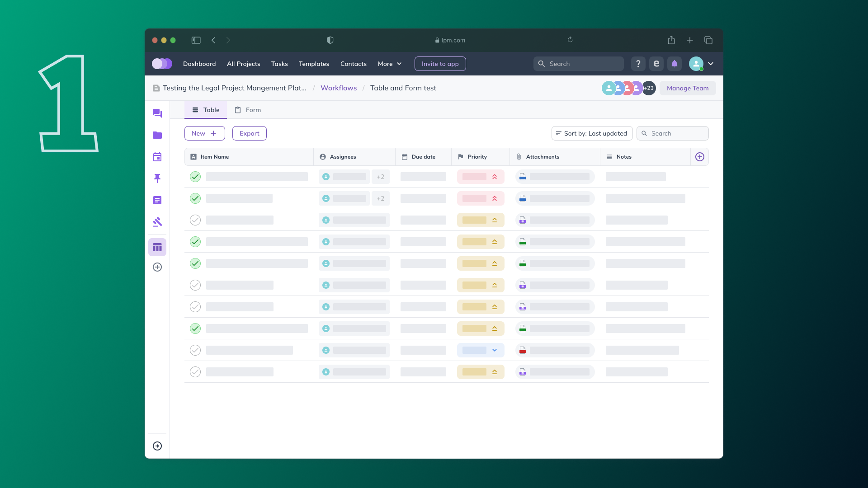Show browser tab overview icon
Image resolution: width=868 pixels, height=488 pixels.
coord(708,40)
